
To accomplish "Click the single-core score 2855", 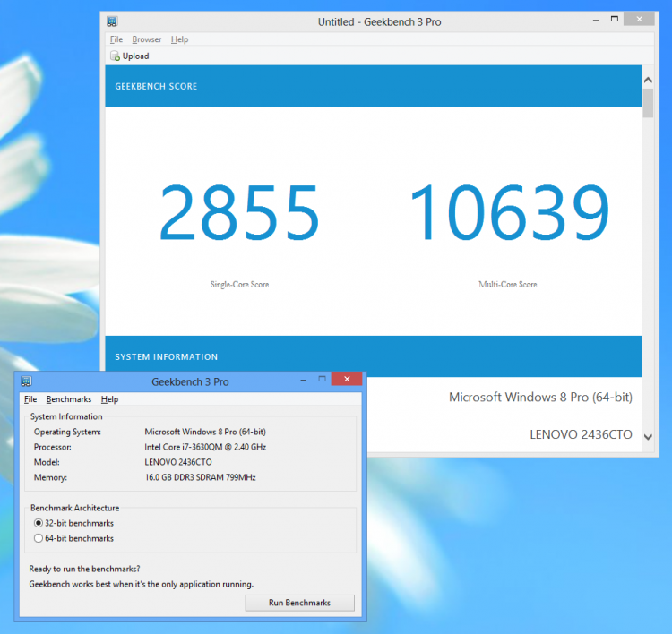I will (239, 212).
